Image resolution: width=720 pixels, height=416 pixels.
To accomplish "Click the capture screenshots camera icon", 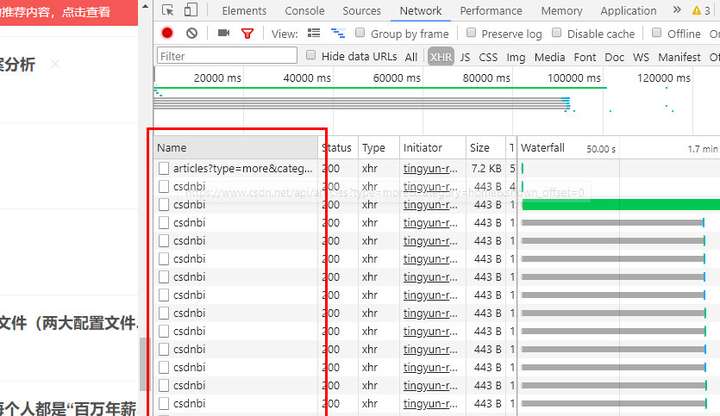I will point(224,33).
